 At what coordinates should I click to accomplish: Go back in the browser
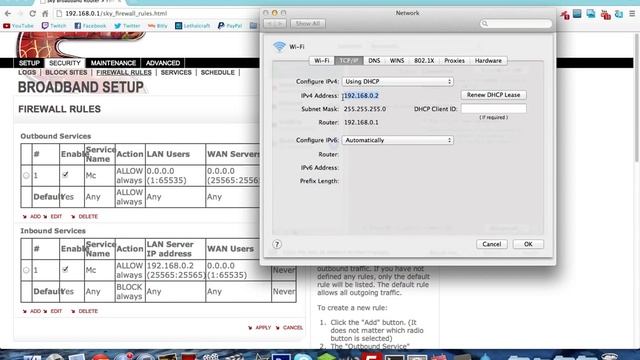8,13
